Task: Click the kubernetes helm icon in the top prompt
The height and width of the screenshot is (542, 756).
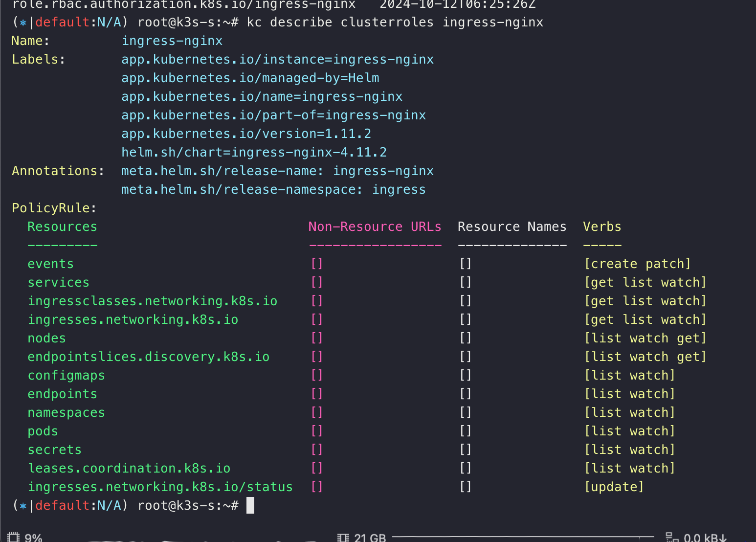Action: click(x=23, y=23)
